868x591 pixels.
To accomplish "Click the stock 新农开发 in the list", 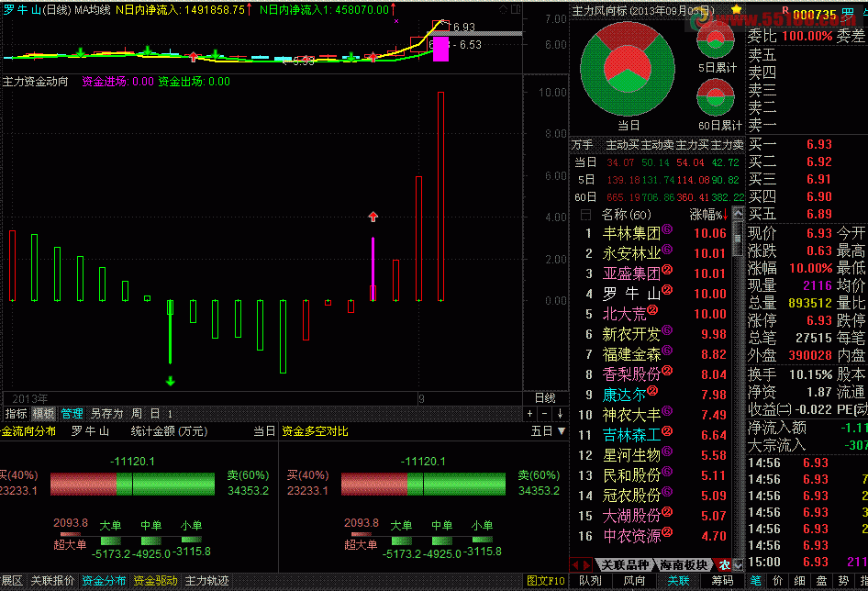I will pos(631,334).
